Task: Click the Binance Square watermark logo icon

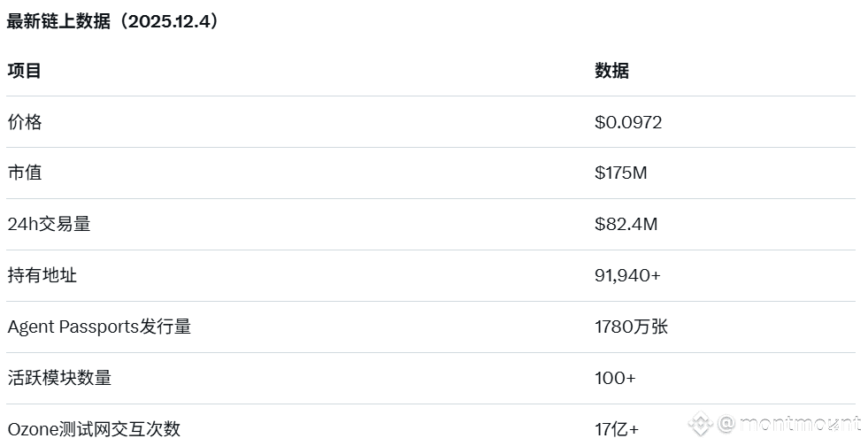Action: point(701,423)
